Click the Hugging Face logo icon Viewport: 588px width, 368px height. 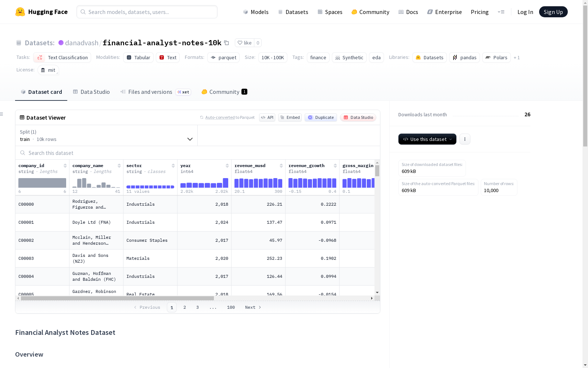tap(20, 12)
